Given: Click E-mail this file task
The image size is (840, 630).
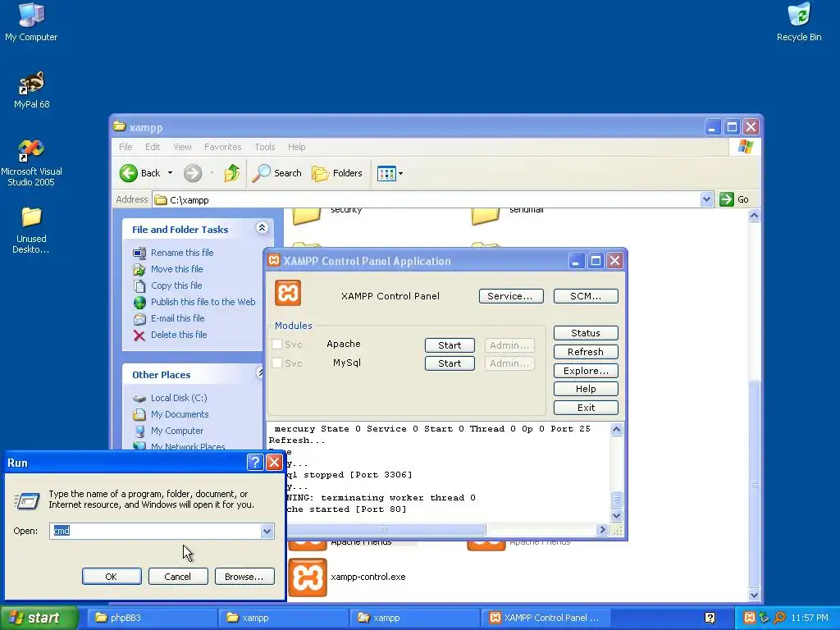Looking at the screenshot, I should point(177,318).
